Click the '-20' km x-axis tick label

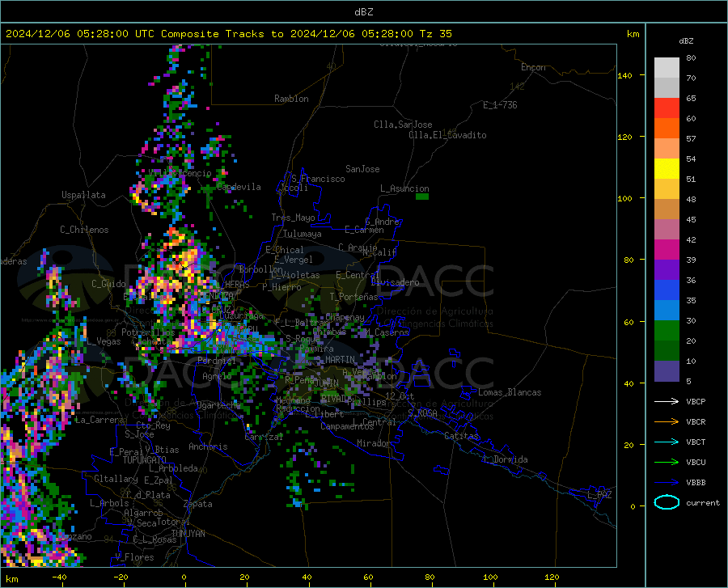point(121,577)
